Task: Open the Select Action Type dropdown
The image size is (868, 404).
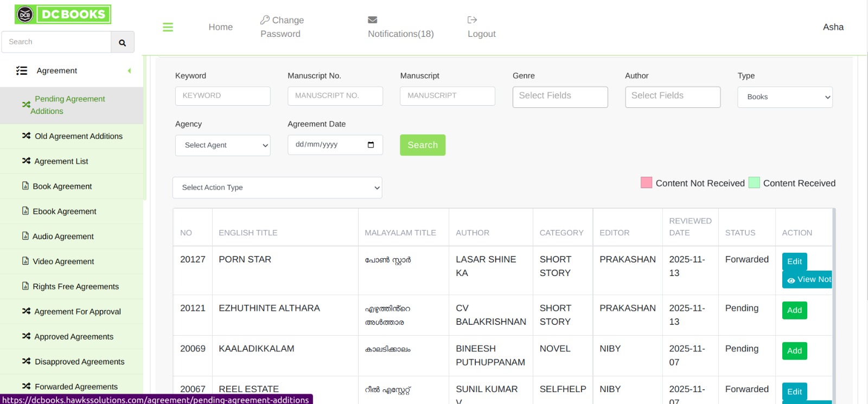Action: pyautogui.click(x=277, y=188)
